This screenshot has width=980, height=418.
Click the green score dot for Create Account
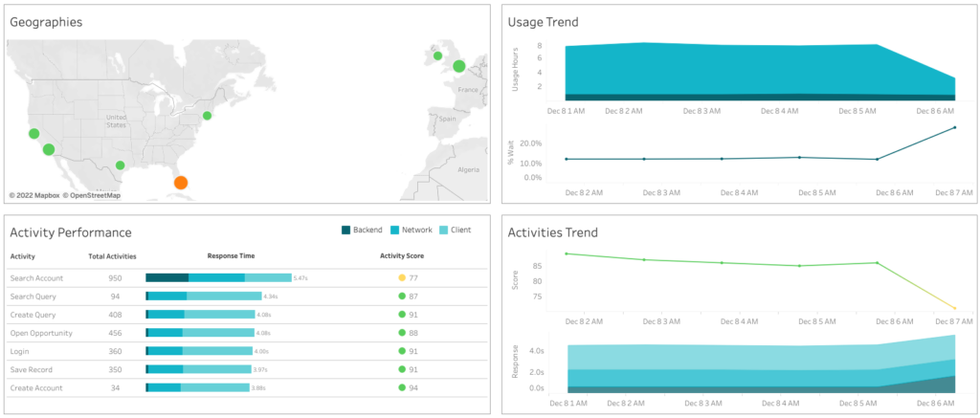click(x=403, y=387)
